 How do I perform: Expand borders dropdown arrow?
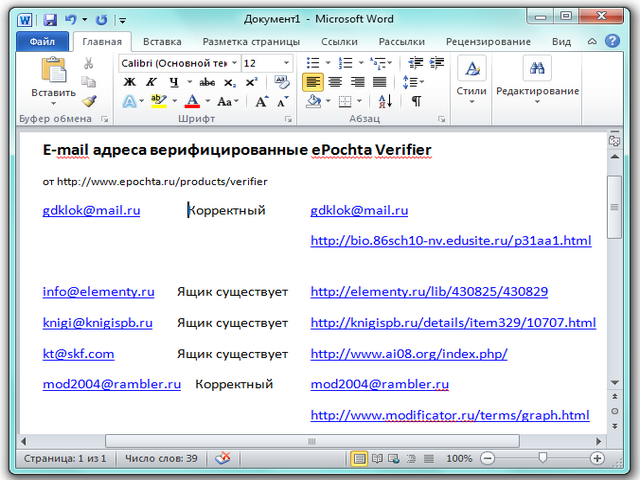point(360,101)
